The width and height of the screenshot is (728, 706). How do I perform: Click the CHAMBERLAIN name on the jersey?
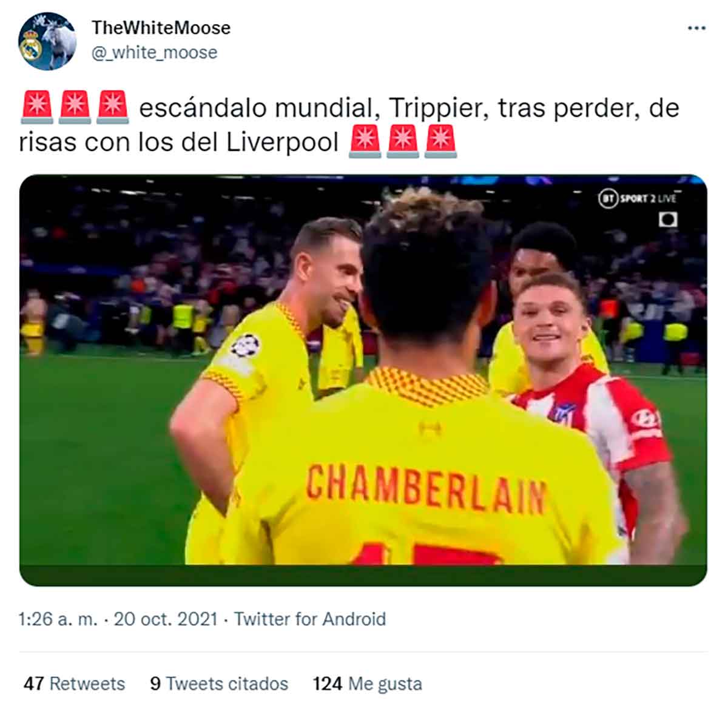tap(426, 488)
